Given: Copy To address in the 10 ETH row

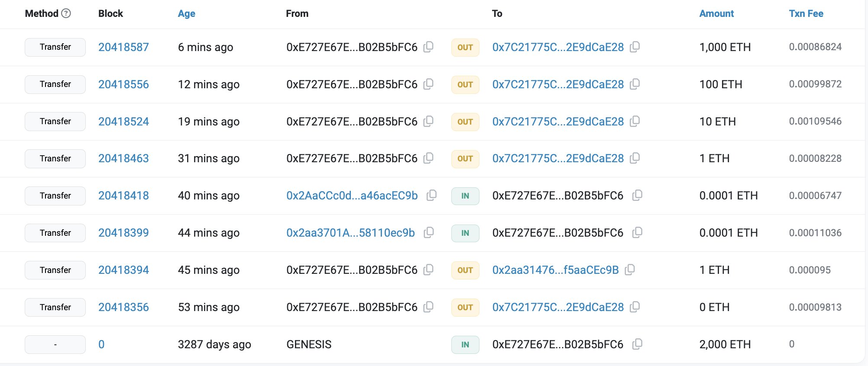Looking at the screenshot, I should tap(635, 121).
